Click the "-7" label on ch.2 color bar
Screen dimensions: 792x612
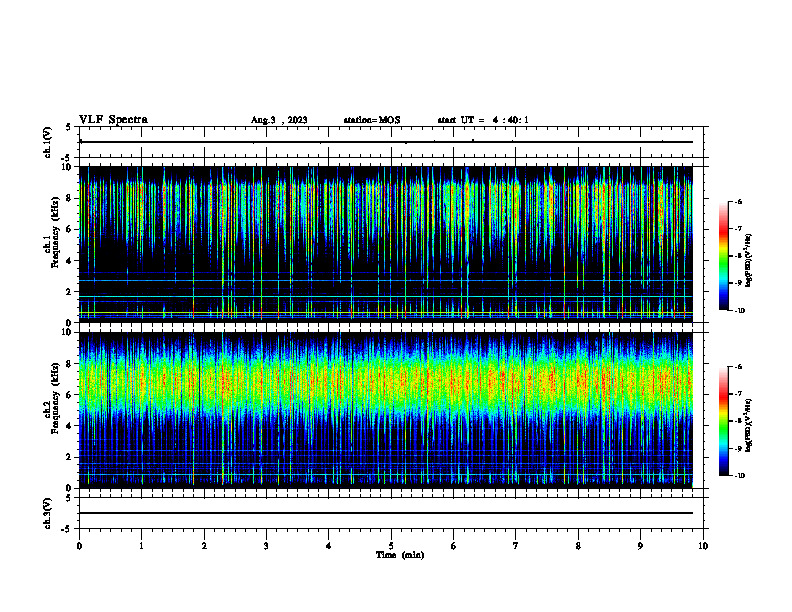738,394
